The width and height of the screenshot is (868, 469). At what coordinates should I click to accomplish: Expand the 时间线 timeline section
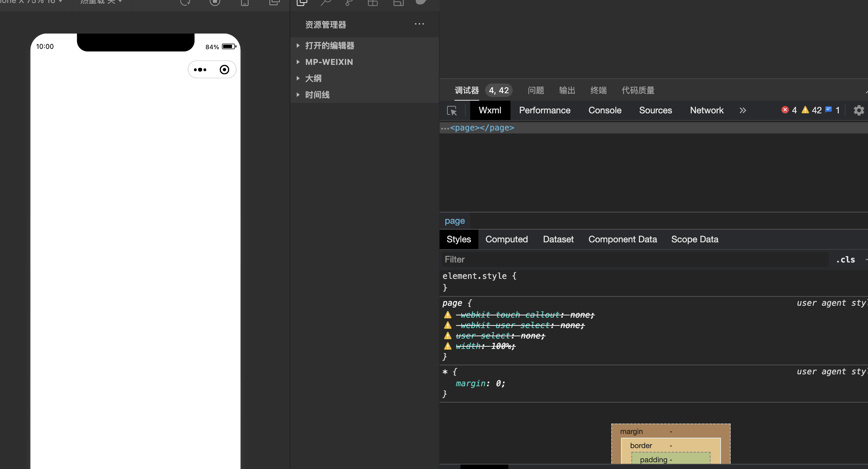point(364,95)
